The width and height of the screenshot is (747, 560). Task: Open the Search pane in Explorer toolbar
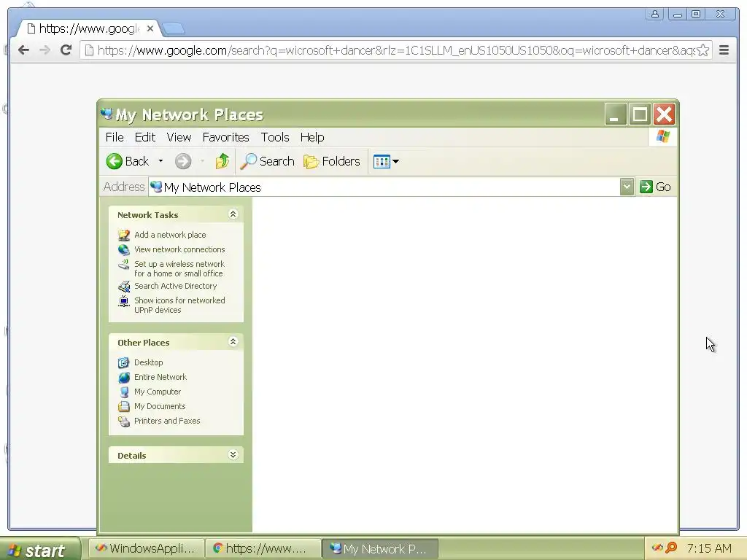pos(267,161)
